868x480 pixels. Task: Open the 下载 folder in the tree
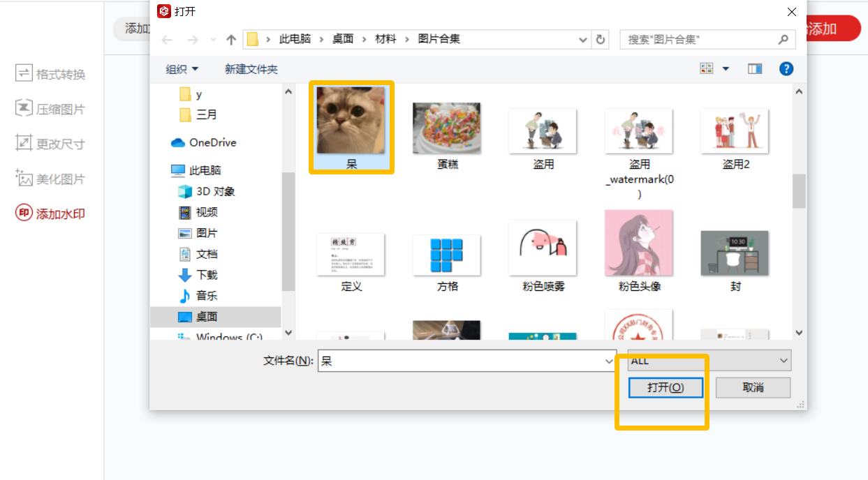[198, 275]
